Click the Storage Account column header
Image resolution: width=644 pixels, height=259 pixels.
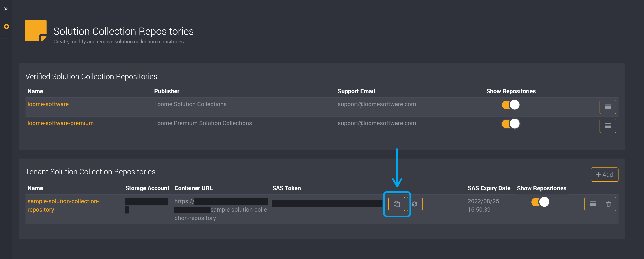click(147, 188)
